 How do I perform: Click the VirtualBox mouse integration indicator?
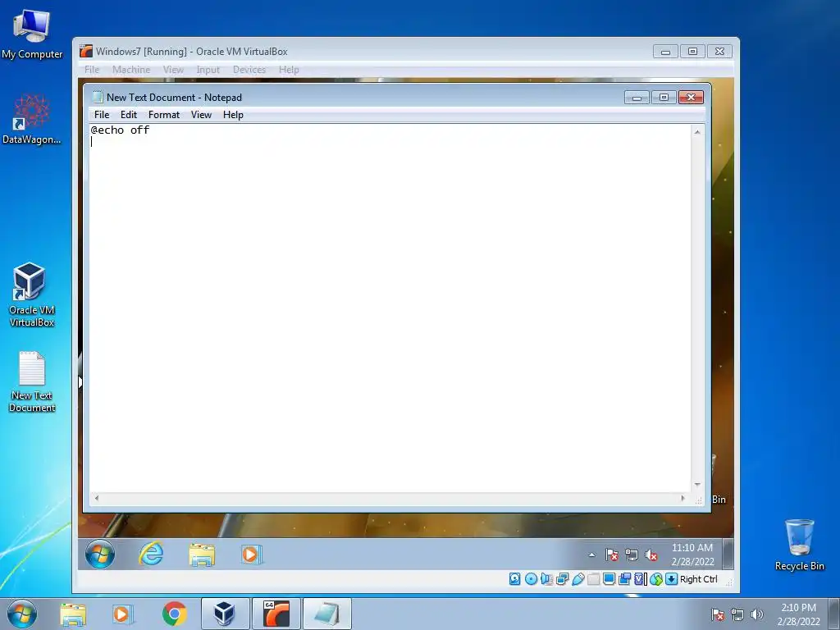655,579
